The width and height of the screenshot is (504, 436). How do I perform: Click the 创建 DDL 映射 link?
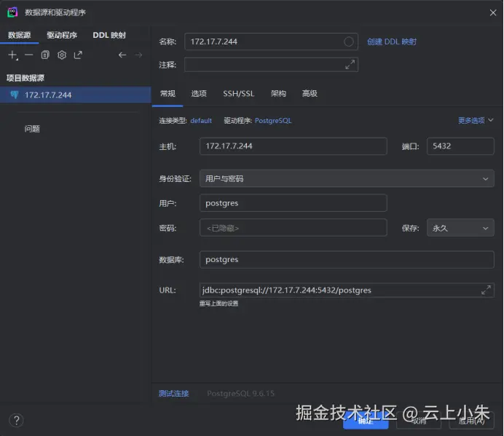click(392, 41)
